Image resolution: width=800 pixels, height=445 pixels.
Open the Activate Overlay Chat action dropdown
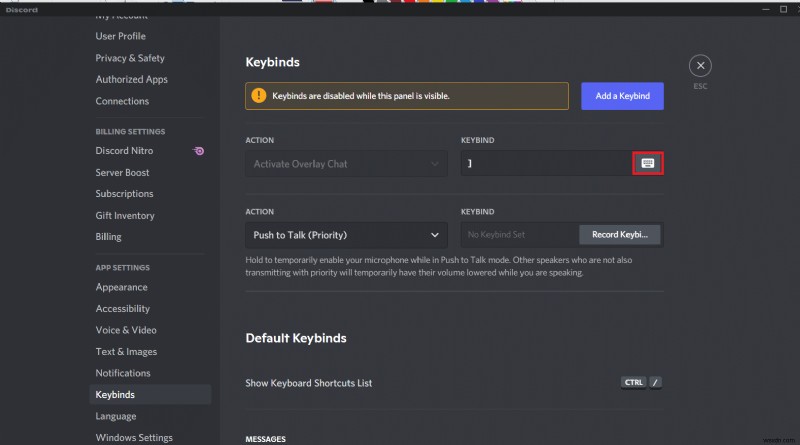point(346,163)
